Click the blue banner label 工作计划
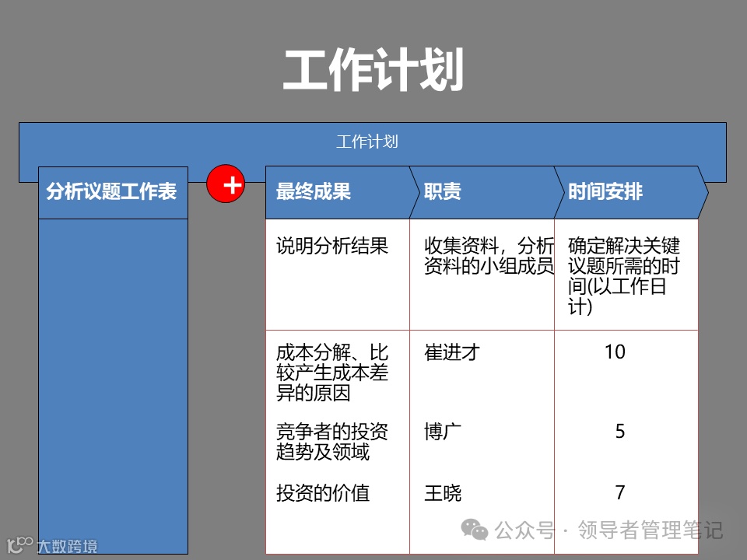The height and width of the screenshot is (560, 747). [x=366, y=142]
